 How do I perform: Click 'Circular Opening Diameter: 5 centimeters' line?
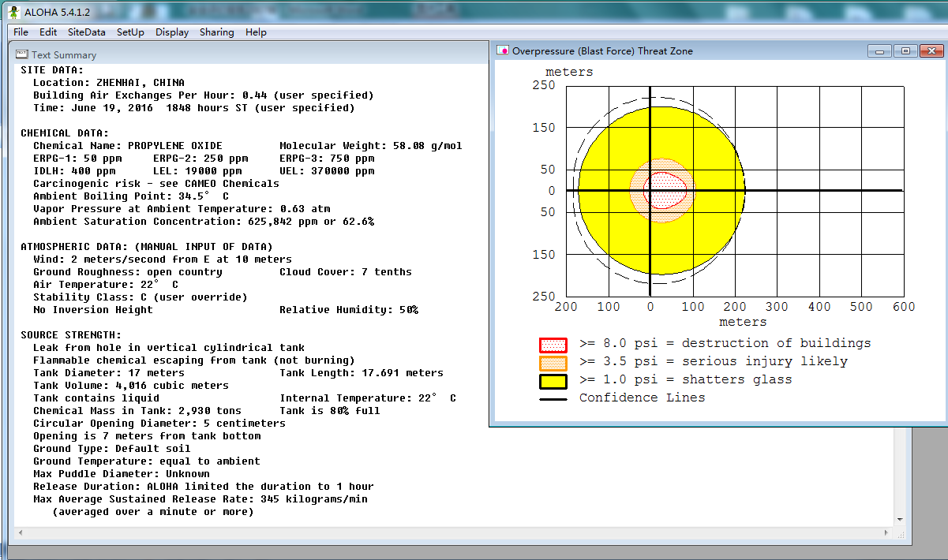(x=159, y=423)
